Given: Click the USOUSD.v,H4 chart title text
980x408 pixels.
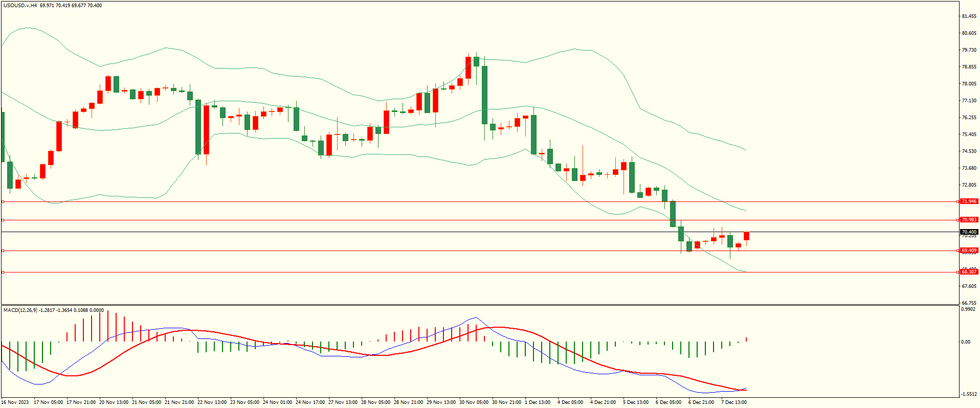Looking at the screenshot, I should (20, 6).
